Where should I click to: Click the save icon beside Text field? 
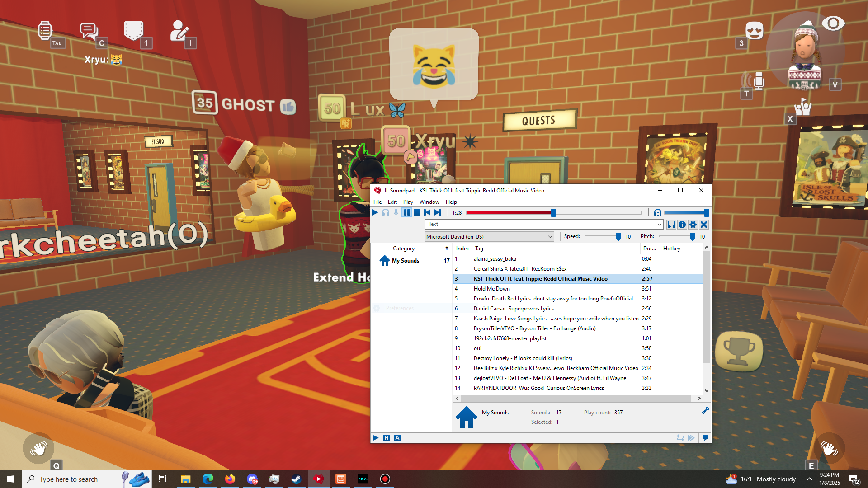click(671, 225)
